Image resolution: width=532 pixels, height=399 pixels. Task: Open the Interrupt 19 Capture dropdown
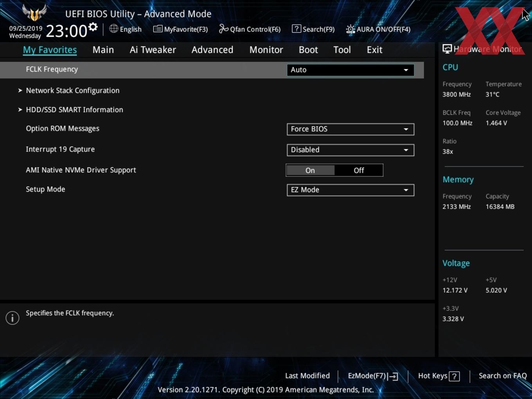click(x=350, y=150)
